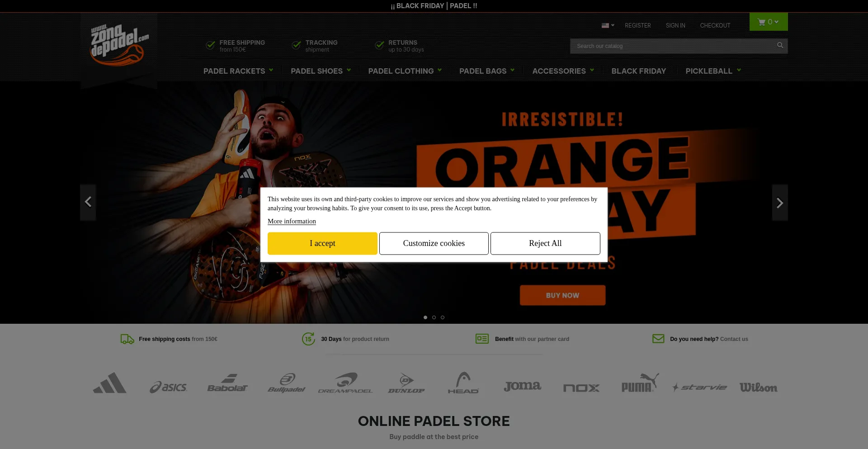
Task: Click the Babolat brand logo
Action: 227,384
